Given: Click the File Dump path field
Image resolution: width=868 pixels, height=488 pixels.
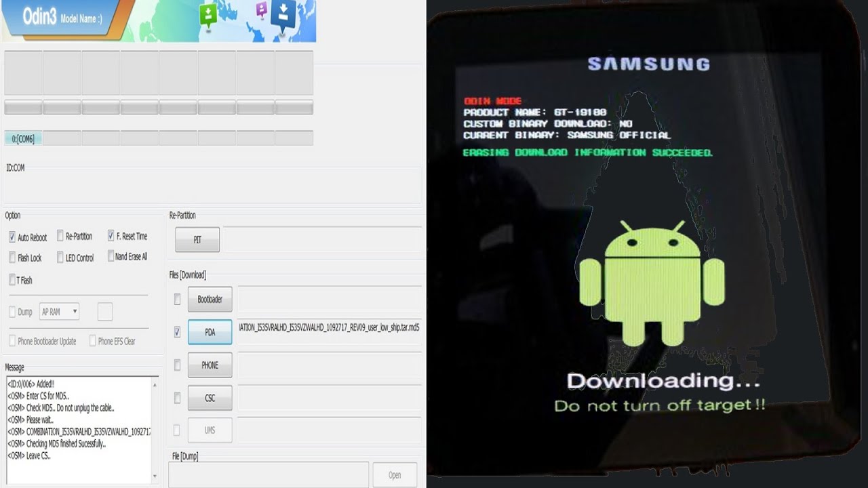Looking at the screenshot, I should [x=269, y=475].
